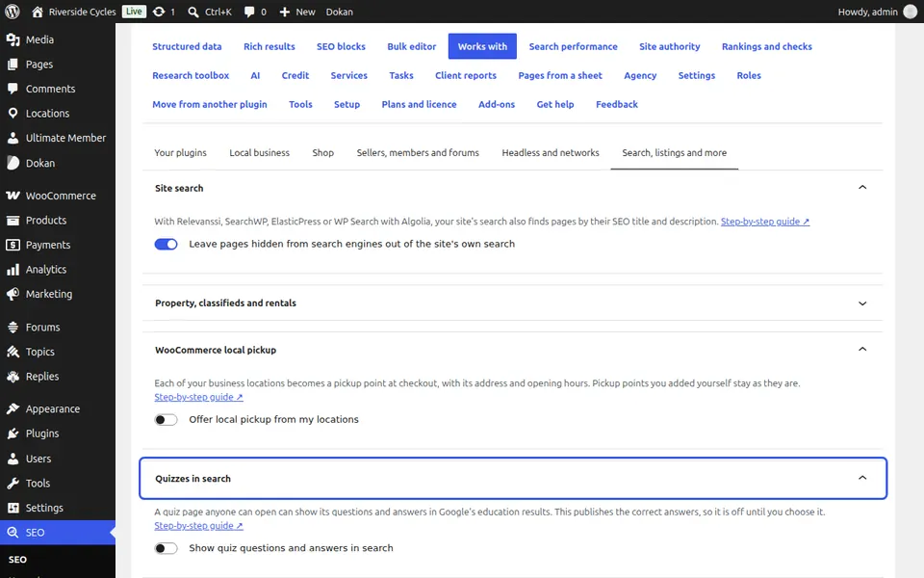Open the Sellers, members and forums tab
This screenshot has width=924, height=578.
click(418, 153)
